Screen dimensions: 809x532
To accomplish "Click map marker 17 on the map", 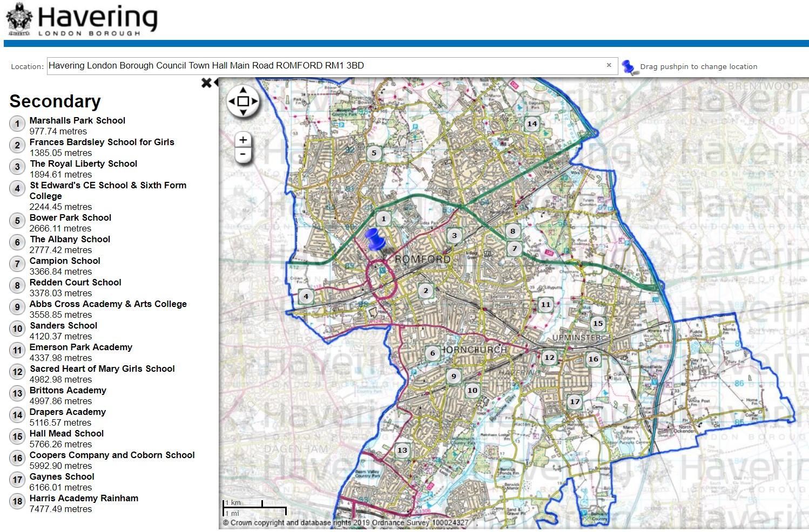I will click(575, 401).
